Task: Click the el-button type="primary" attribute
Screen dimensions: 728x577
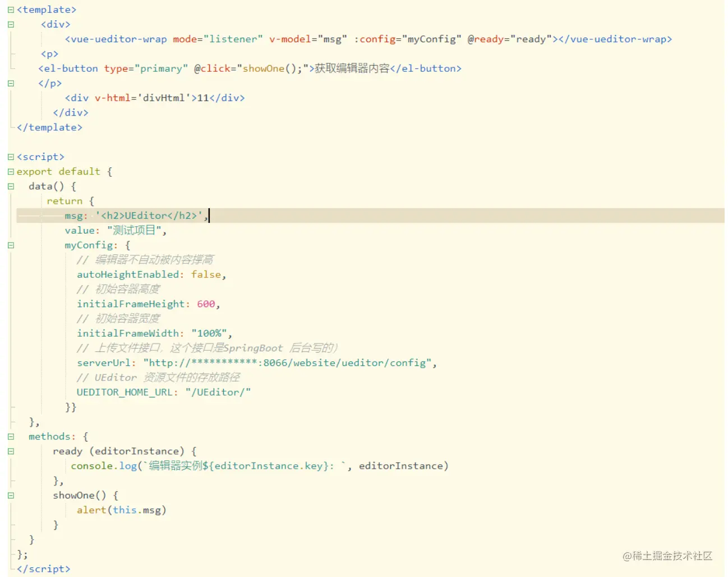Action: [146, 68]
